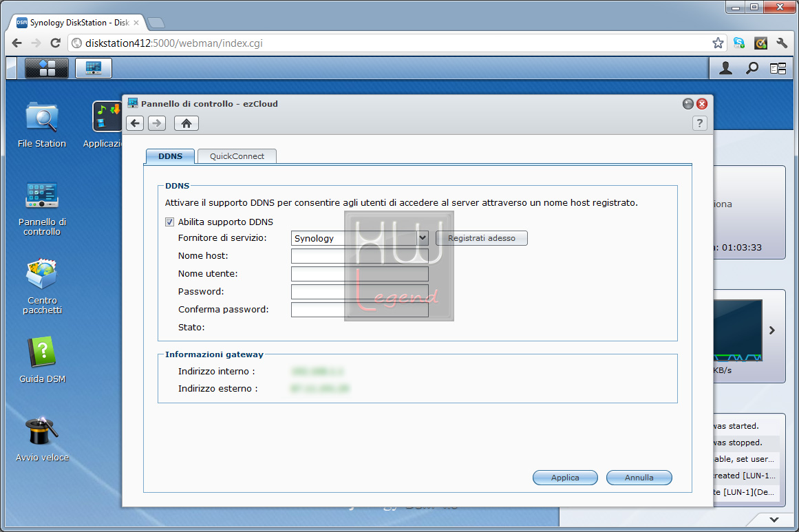Close the Synology DiskStation browser tab
The height and width of the screenshot is (532, 799).
(136, 23)
